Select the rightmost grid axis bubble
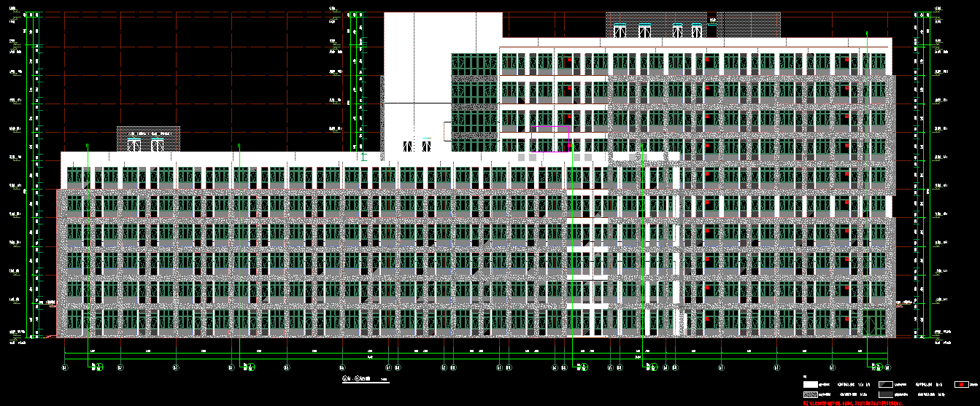The height and width of the screenshot is (406, 980). point(887,368)
